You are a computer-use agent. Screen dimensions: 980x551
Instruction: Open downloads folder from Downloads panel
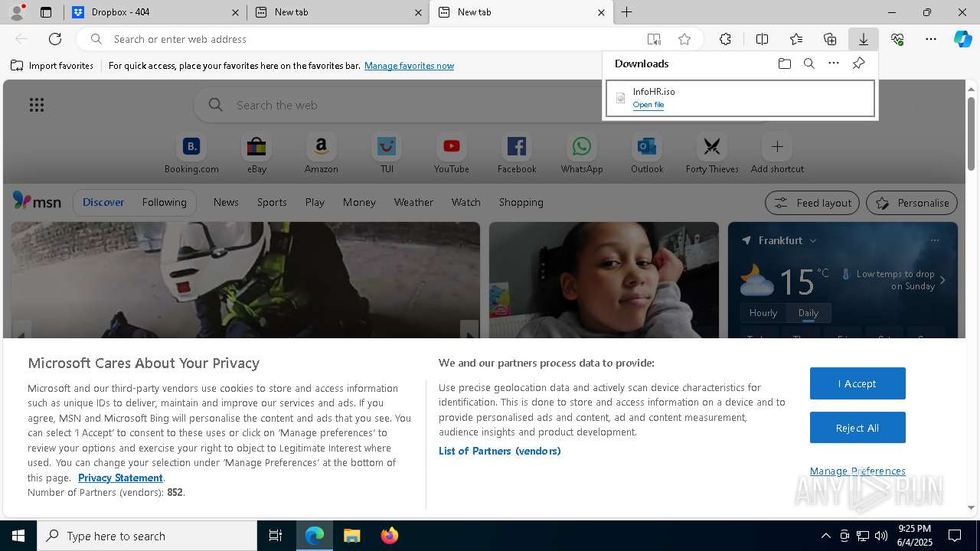(784, 64)
